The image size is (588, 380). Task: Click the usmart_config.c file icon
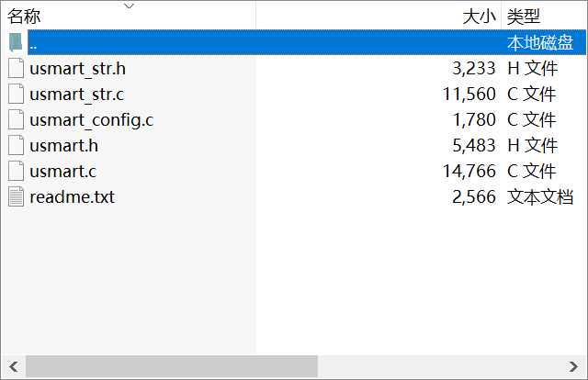pyautogui.click(x=16, y=119)
